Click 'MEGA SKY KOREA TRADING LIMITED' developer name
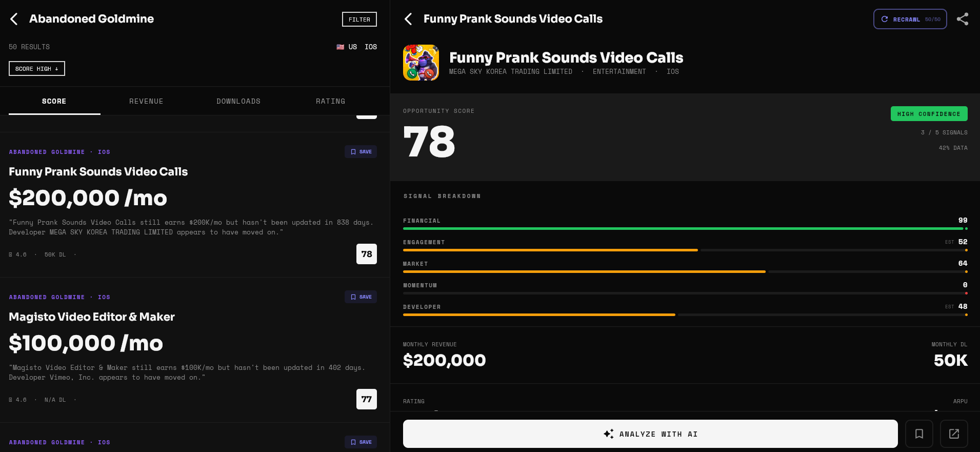Viewport: 980px width, 452px height. tap(511, 72)
